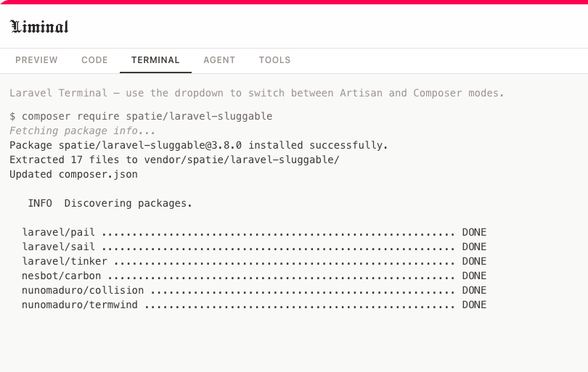Open the CODE tab
Screen dimensions: 588x372
pos(94,60)
